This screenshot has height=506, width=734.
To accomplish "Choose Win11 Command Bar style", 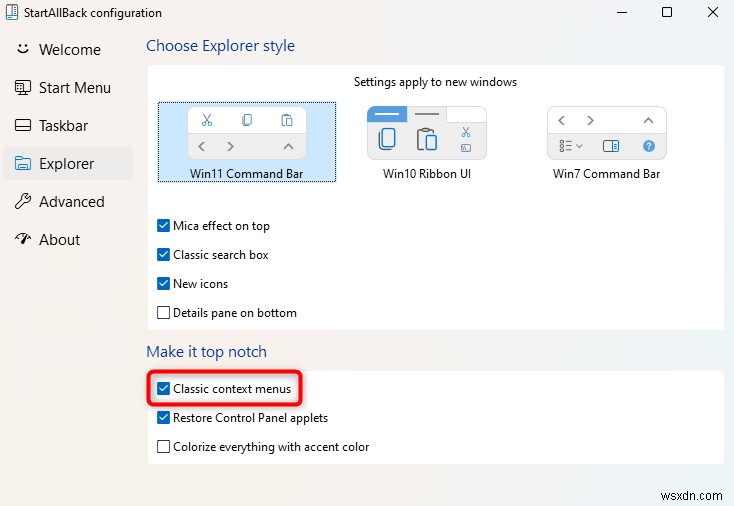I will (x=247, y=142).
